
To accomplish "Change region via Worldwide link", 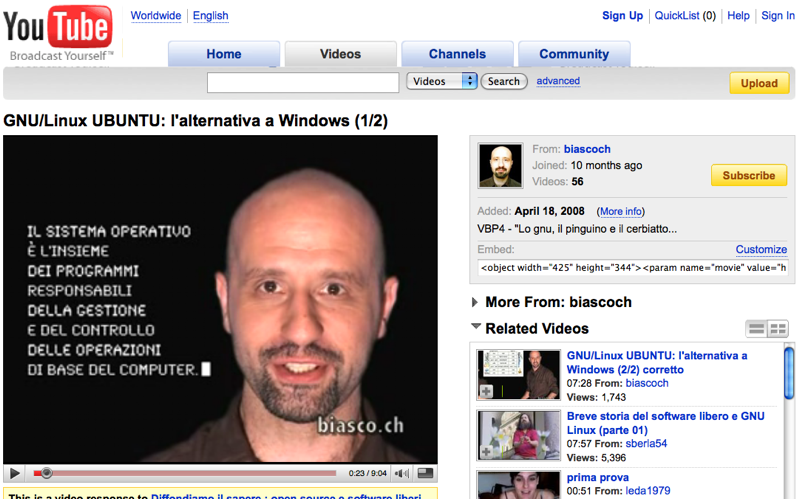I will point(156,16).
